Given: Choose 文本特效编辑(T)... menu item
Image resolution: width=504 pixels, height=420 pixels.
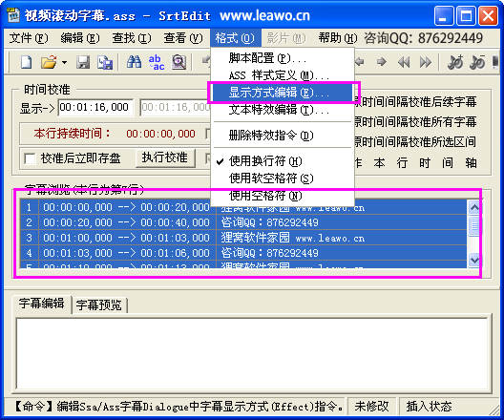Looking at the screenshot, I should pos(283,110).
